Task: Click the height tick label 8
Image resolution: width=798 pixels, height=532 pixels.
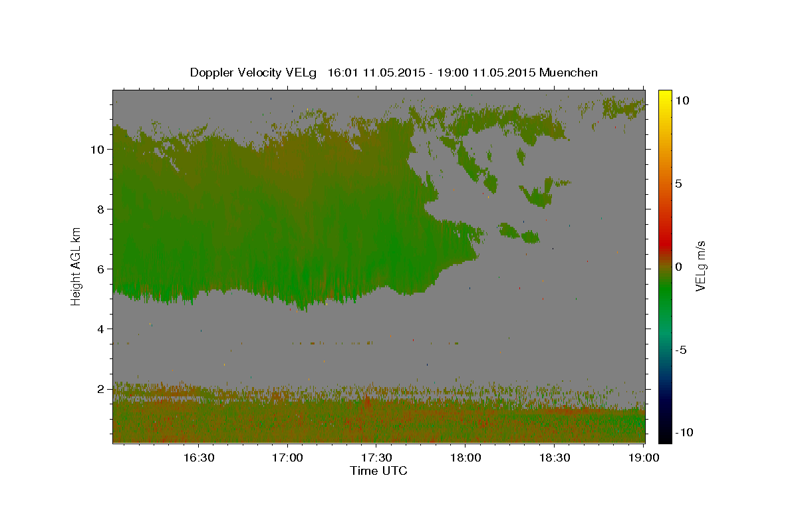Action: pos(101,209)
